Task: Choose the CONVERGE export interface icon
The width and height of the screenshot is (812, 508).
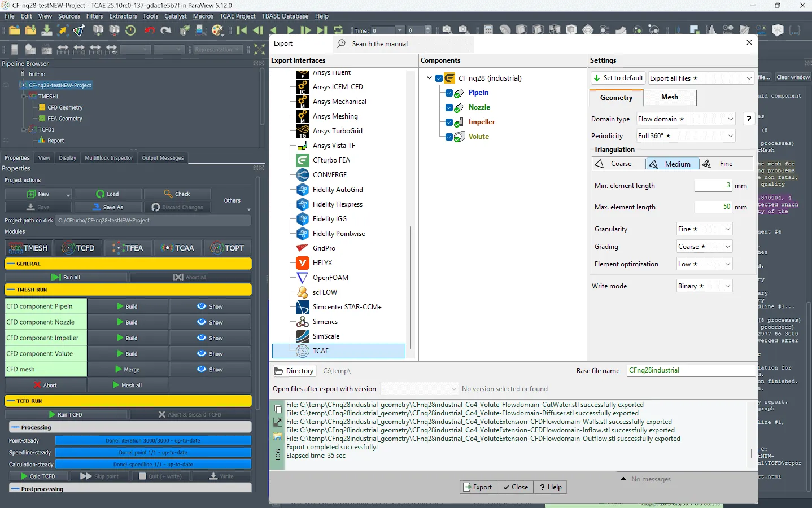Action: (303, 175)
